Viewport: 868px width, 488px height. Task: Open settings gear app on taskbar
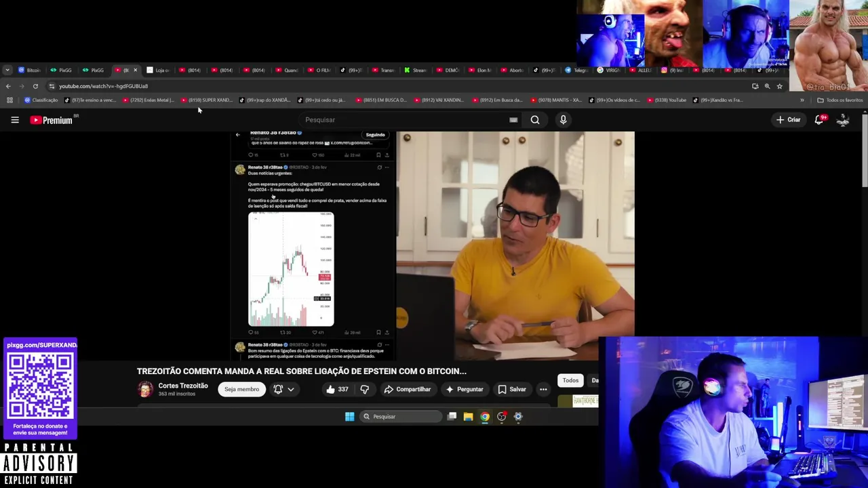(x=518, y=417)
